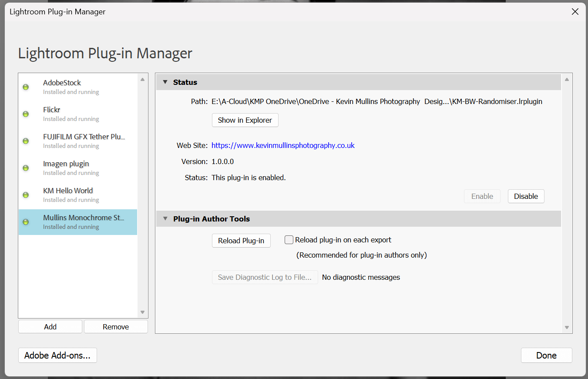The width and height of the screenshot is (588, 379).
Task: Click the status icon beside KM Hello World
Action: pos(26,195)
